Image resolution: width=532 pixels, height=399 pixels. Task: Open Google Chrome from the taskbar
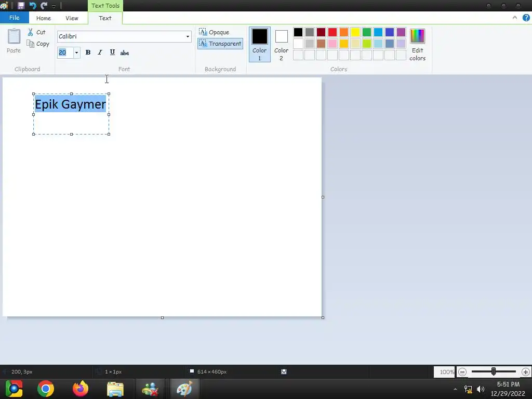[x=46, y=389]
